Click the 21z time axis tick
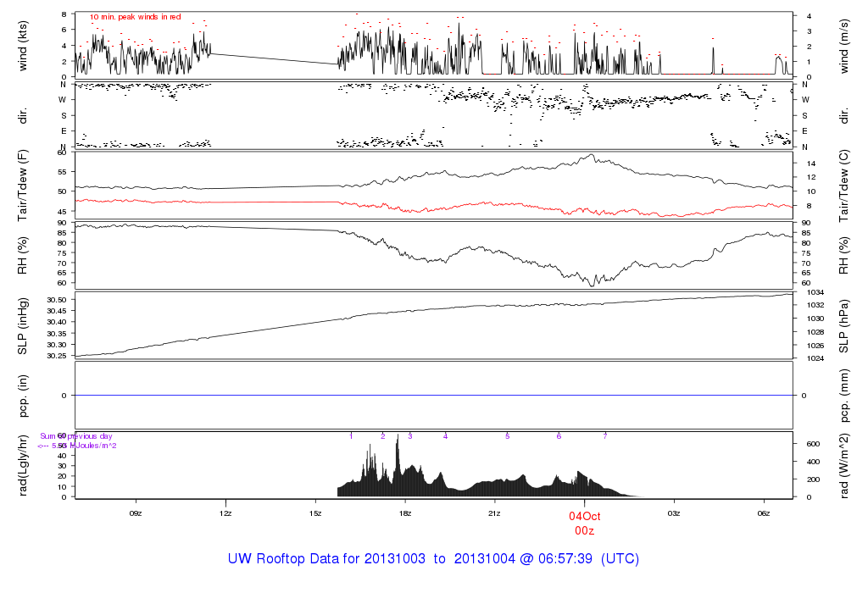The width and height of the screenshot is (868, 593). (494, 513)
